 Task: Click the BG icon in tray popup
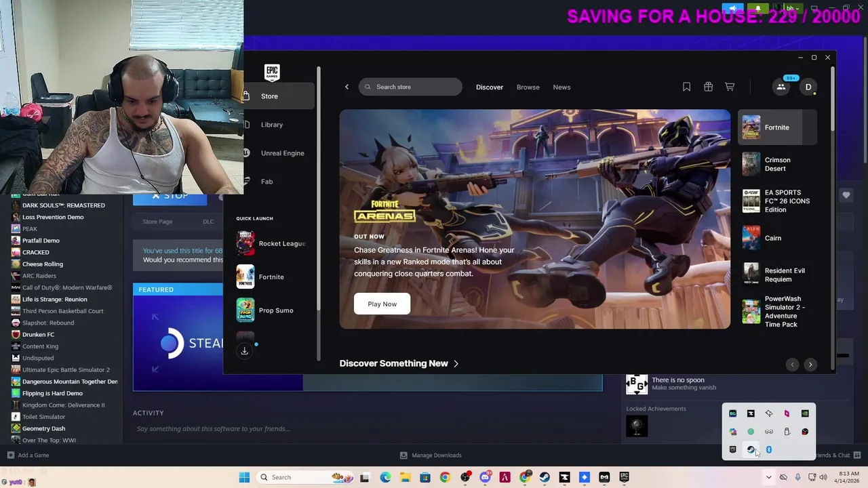(732, 413)
